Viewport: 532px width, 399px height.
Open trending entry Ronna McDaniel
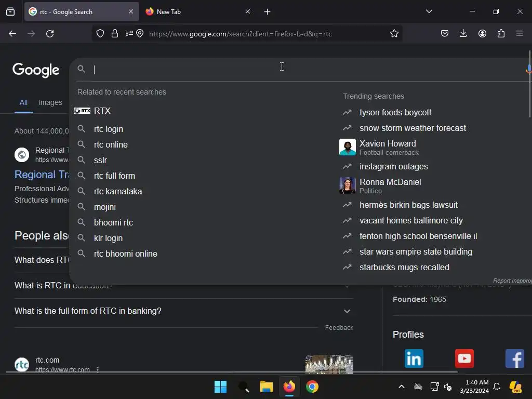click(390, 185)
